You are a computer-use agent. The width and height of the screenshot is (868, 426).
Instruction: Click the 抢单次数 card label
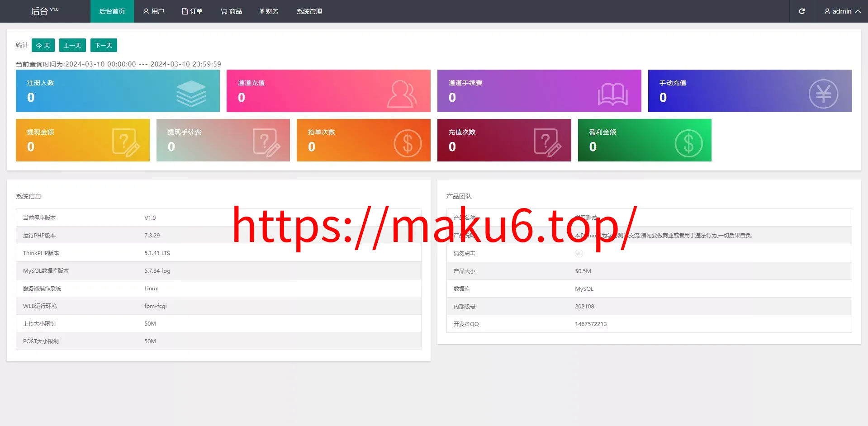click(x=321, y=132)
